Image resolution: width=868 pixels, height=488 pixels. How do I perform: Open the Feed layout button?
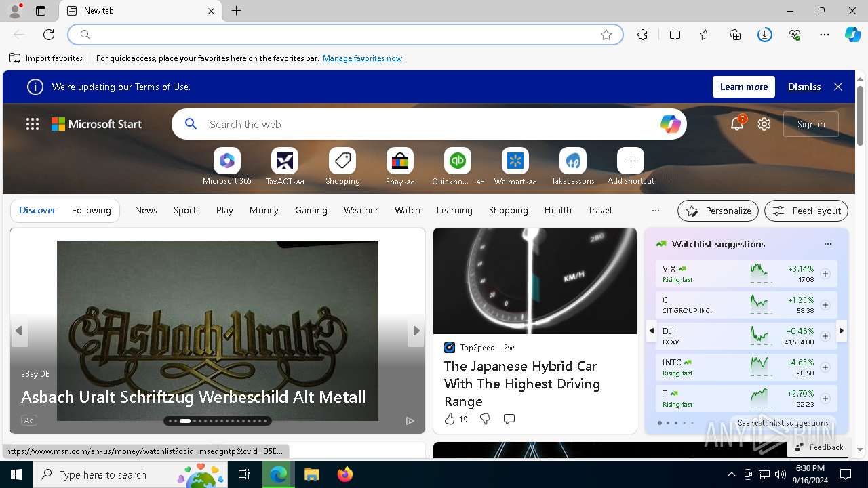(806, 211)
